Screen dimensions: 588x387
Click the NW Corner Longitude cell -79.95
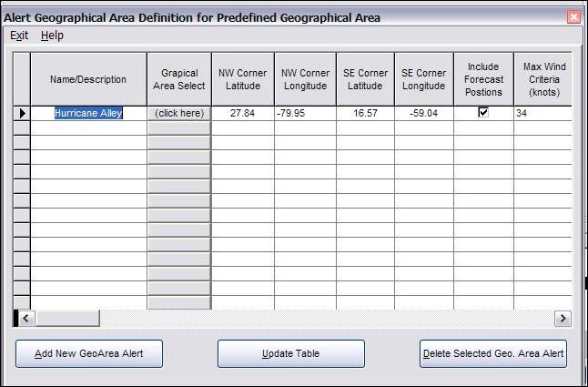[305, 114]
